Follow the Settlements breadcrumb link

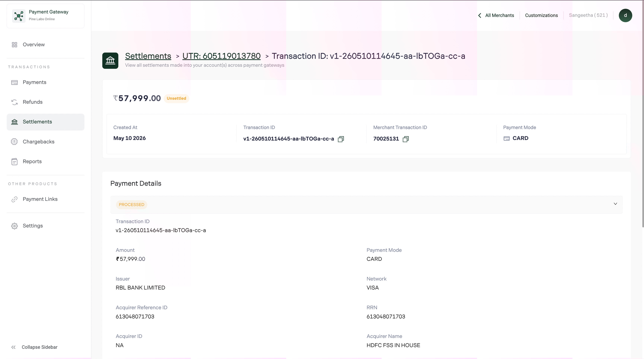[148, 56]
